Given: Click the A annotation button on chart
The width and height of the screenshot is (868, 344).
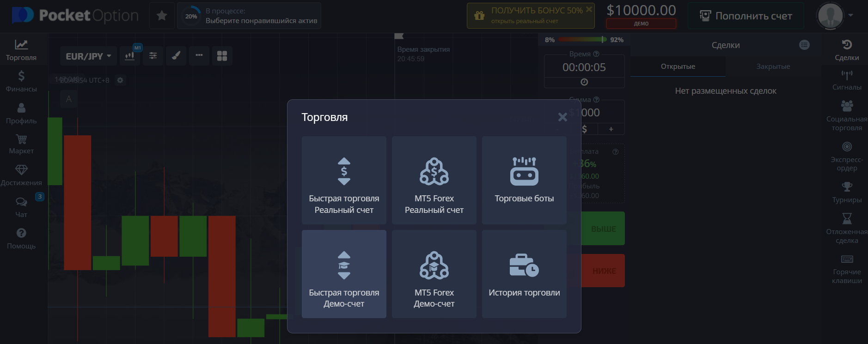Looking at the screenshot, I should [x=69, y=99].
